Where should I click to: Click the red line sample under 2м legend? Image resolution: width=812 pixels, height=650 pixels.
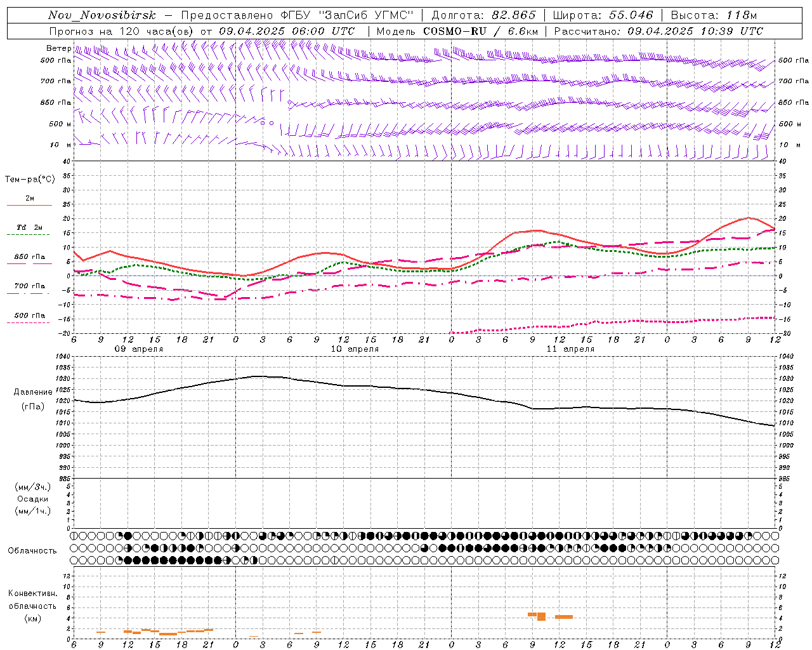[29, 206]
